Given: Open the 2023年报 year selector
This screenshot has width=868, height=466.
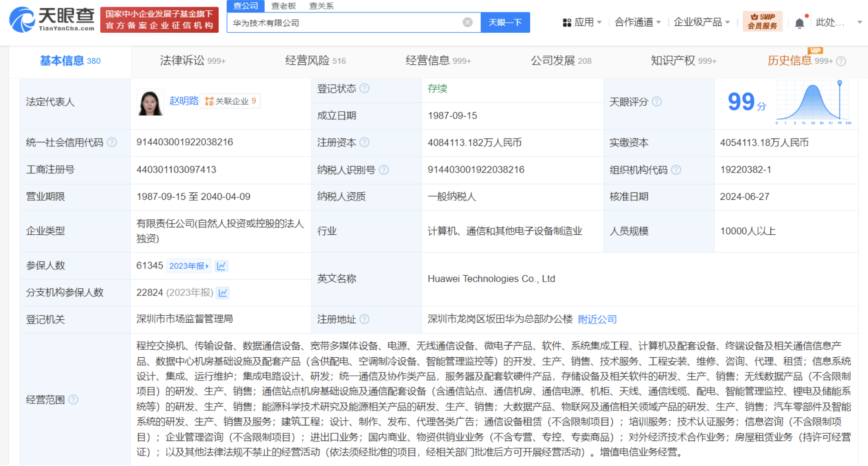Looking at the screenshot, I should click(x=189, y=266).
